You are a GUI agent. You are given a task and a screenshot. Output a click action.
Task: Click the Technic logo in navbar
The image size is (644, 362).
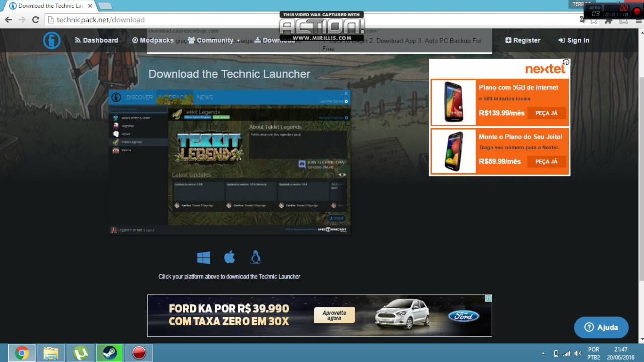tap(52, 40)
